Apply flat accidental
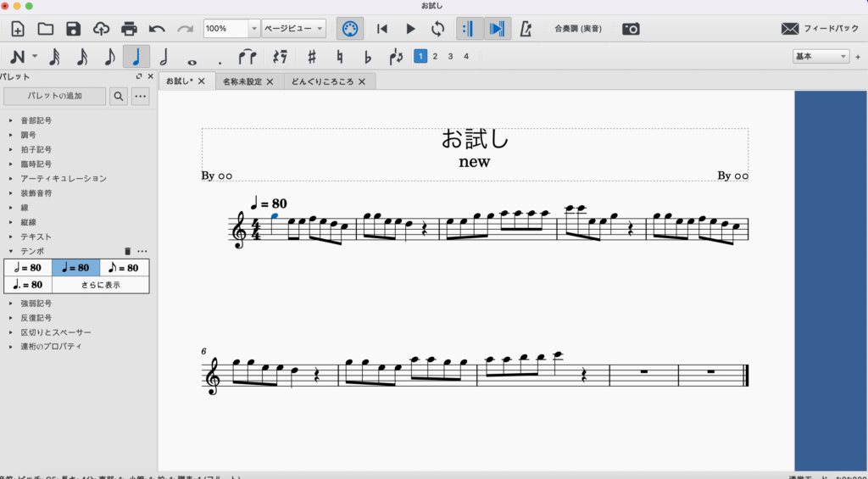Screen dimensions: 868x479 point(368,57)
